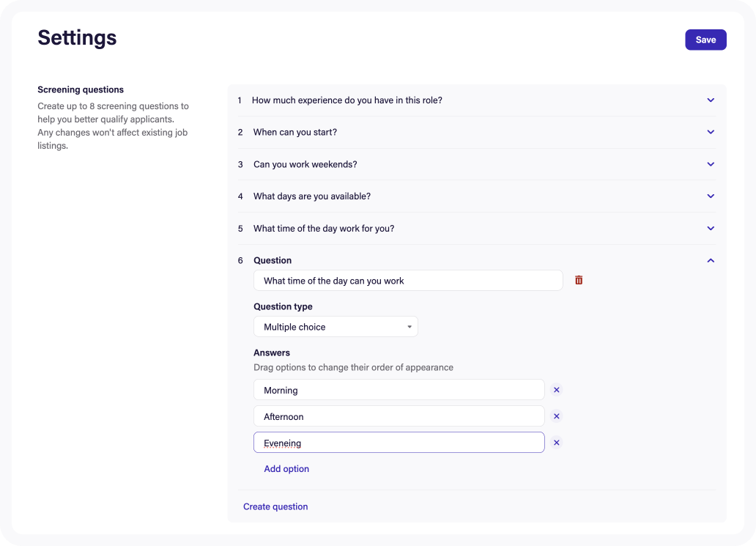Remove the Afternoon answer with its X icon

coord(557,416)
